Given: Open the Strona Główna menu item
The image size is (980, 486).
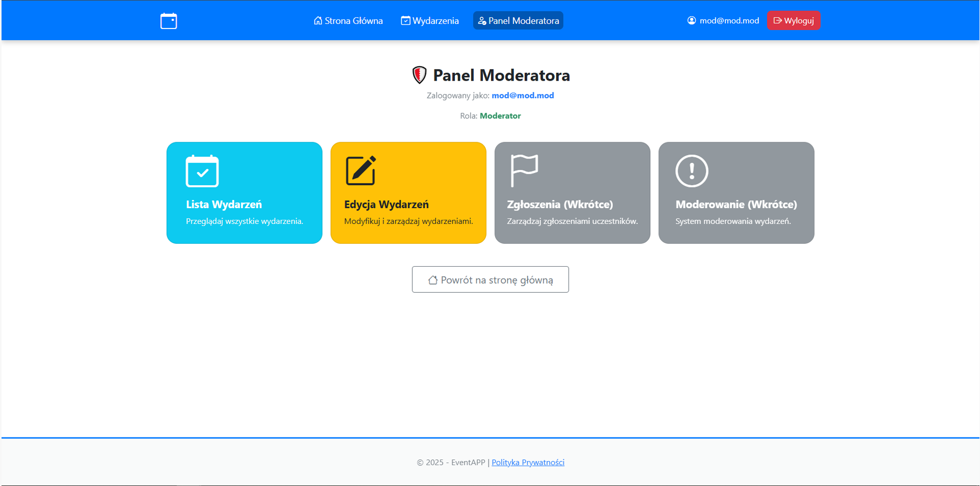Looking at the screenshot, I should click(348, 20).
